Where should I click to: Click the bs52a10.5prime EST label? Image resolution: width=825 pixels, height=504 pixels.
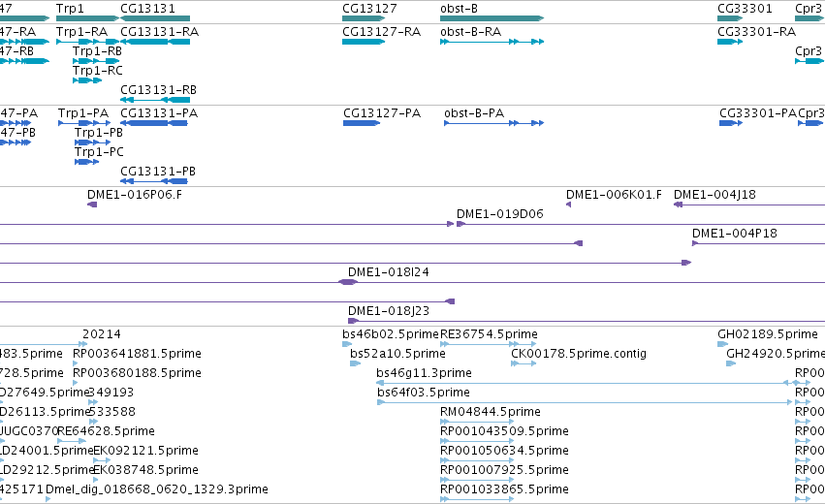coord(397,354)
